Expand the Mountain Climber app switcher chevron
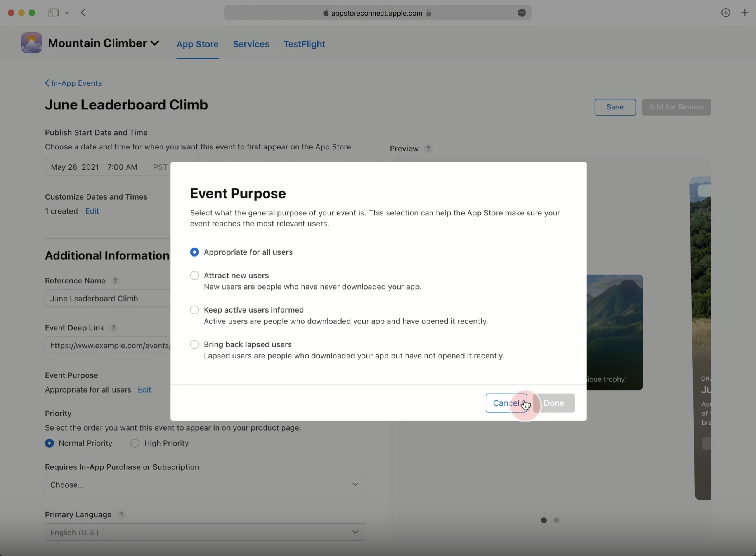 (x=155, y=43)
